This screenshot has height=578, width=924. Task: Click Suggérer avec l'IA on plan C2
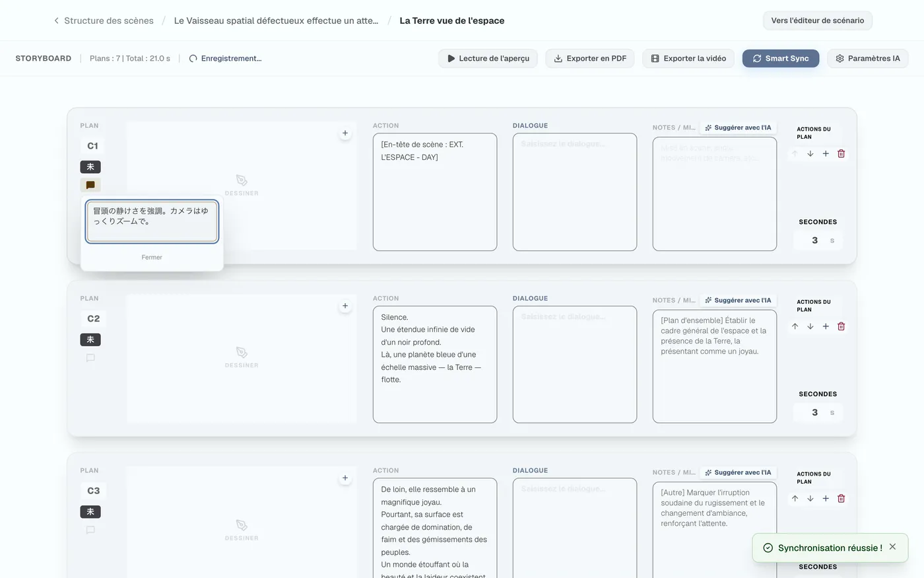click(x=738, y=300)
